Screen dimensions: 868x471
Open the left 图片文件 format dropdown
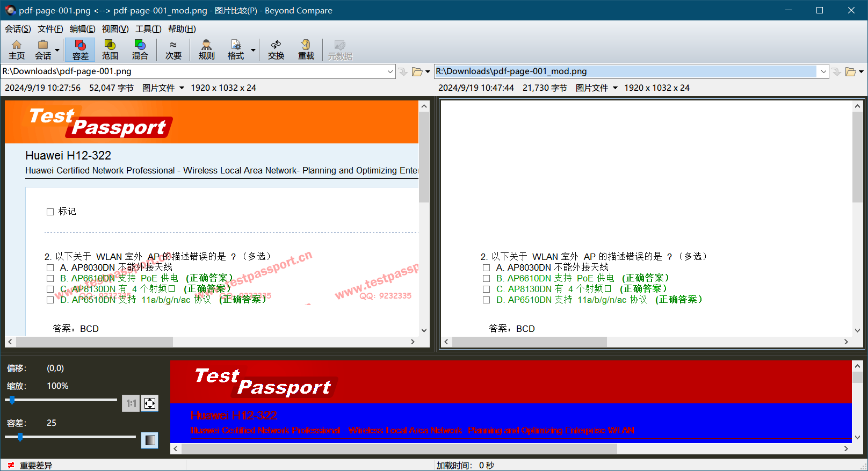coord(163,88)
